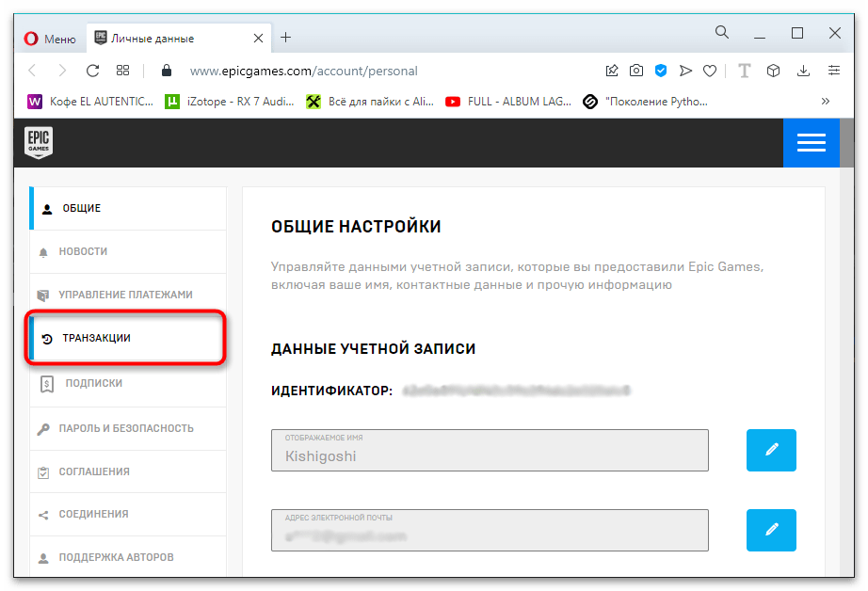Click the Kishigoshi display name field
The image size is (868, 591).
pyautogui.click(x=490, y=451)
